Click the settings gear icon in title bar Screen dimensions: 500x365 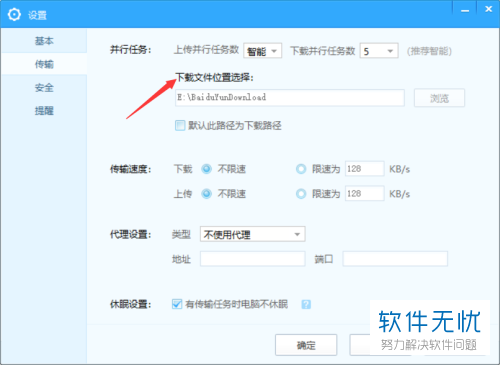point(14,14)
